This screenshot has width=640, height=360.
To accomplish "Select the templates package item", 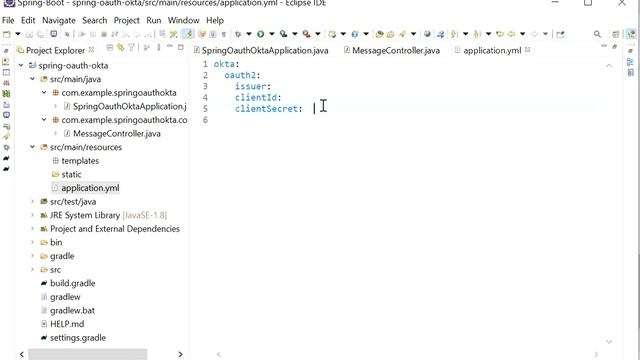I will tap(80, 161).
